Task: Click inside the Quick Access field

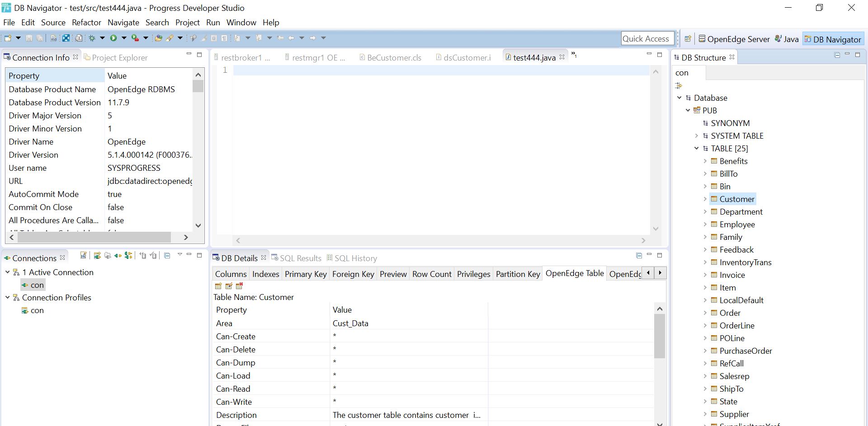Action: pyautogui.click(x=647, y=38)
